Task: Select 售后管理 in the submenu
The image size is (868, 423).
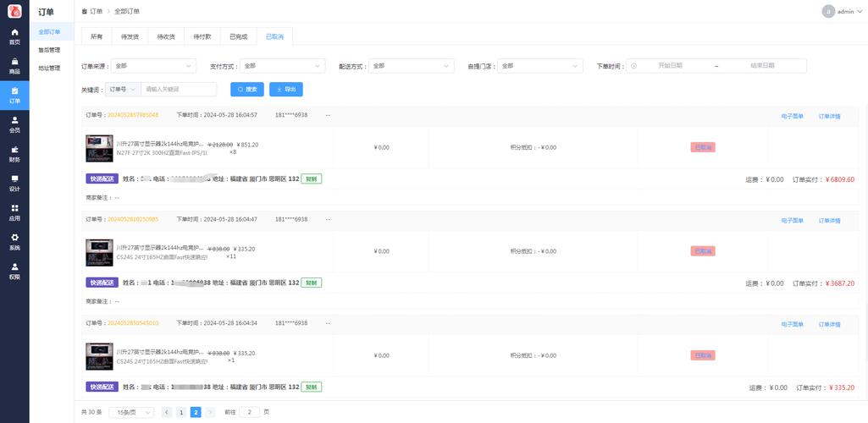Action: click(49, 50)
